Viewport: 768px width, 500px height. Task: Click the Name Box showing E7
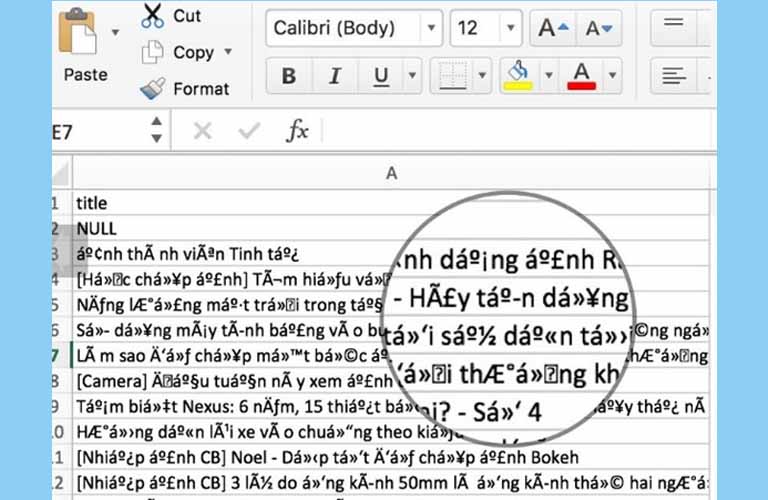click(95, 131)
